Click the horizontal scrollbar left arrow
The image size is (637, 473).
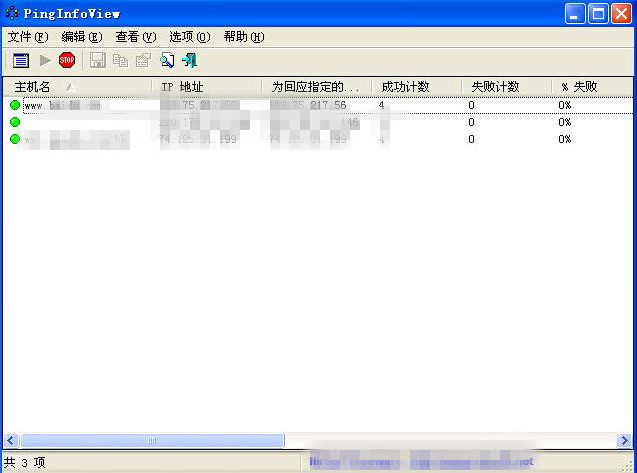[11, 440]
